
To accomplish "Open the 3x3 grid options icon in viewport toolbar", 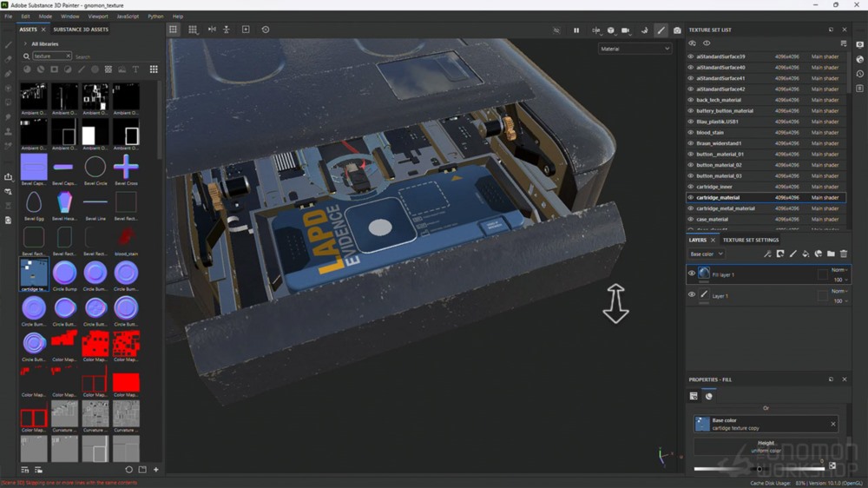I will 193,30.
